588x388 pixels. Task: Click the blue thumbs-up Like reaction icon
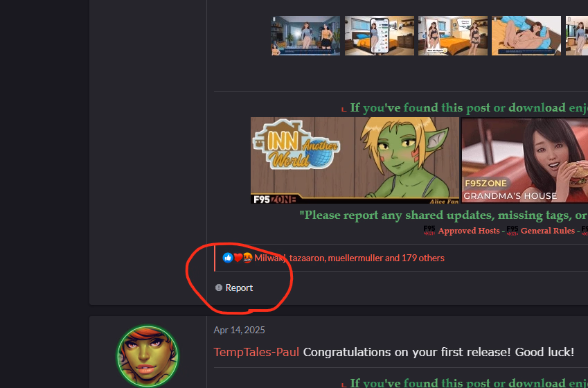click(x=227, y=258)
